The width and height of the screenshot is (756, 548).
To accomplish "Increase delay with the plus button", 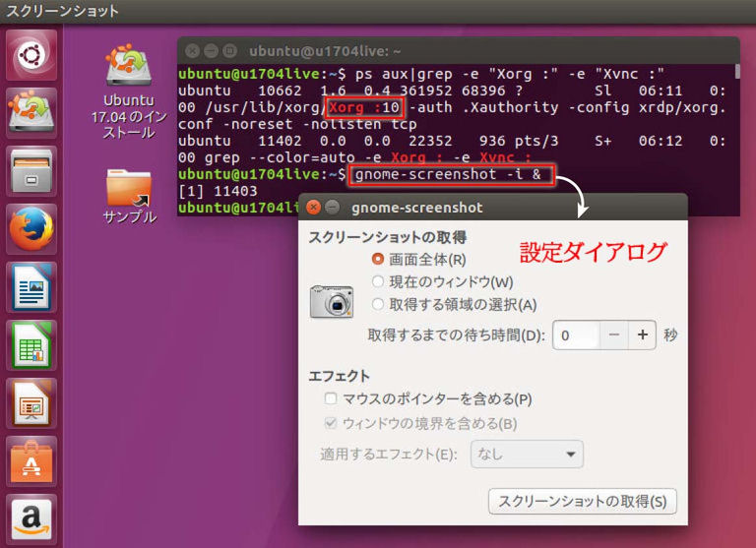I will tap(642, 335).
